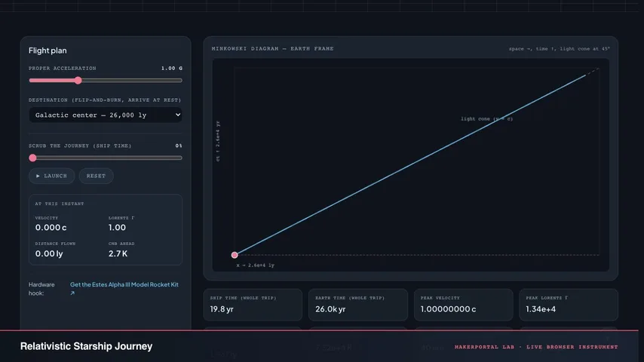Click the proper acceleration slider handle
This screenshot has width=644, height=362.
[x=78, y=81]
